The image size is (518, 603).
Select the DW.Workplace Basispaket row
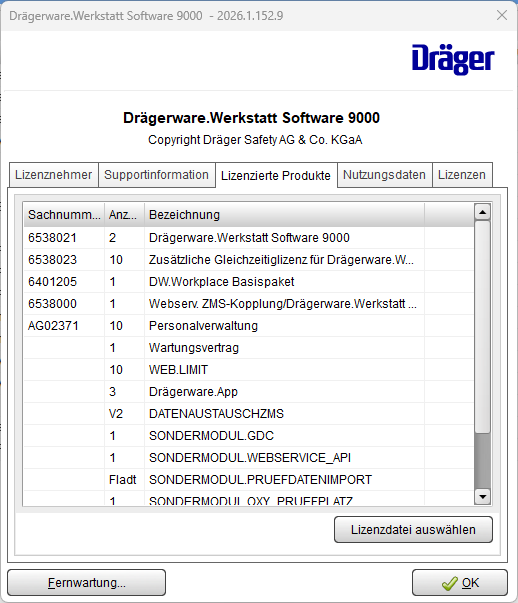click(x=248, y=282)
